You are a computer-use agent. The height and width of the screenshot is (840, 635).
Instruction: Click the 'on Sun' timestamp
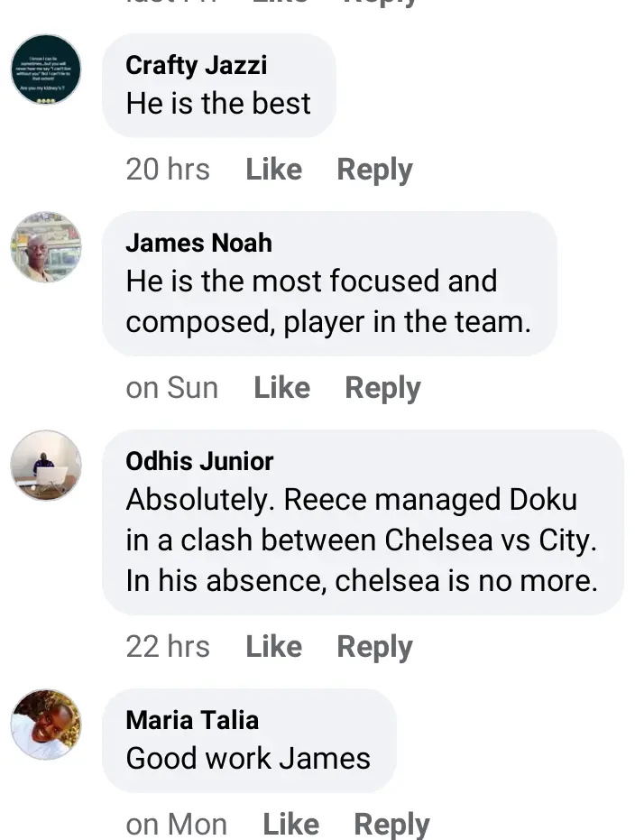[x=171, y=388]
